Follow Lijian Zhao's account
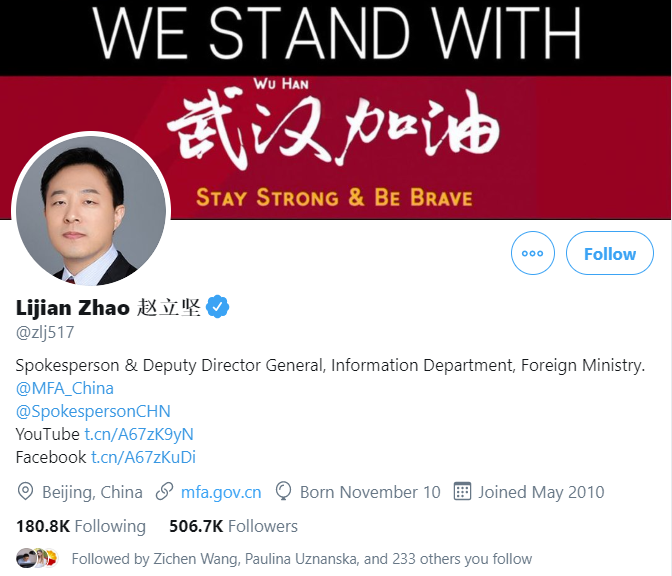 (610, 253)
